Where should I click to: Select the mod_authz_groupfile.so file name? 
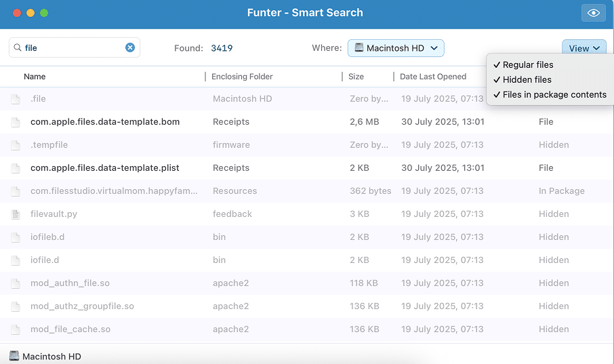tap(82, 306)
